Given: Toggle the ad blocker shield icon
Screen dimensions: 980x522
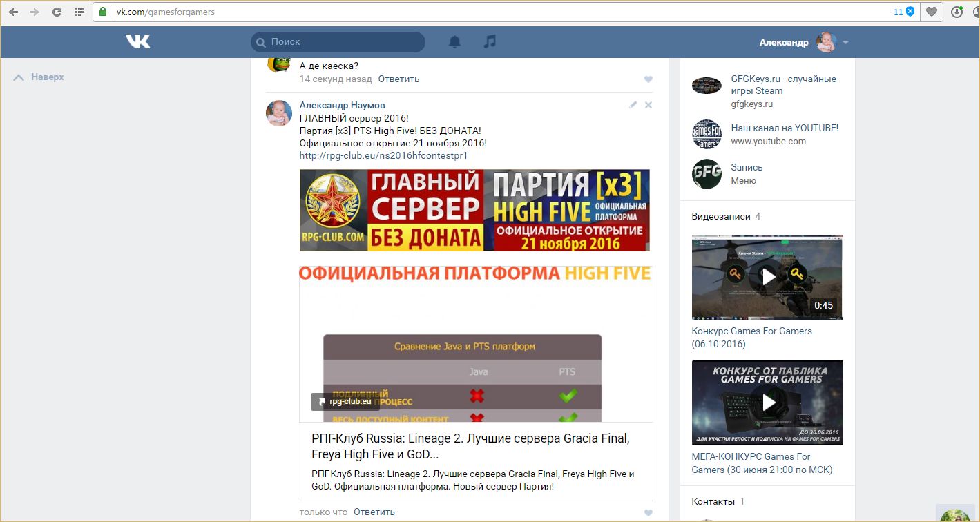Looking at the screenshot, I should [910, 12].
